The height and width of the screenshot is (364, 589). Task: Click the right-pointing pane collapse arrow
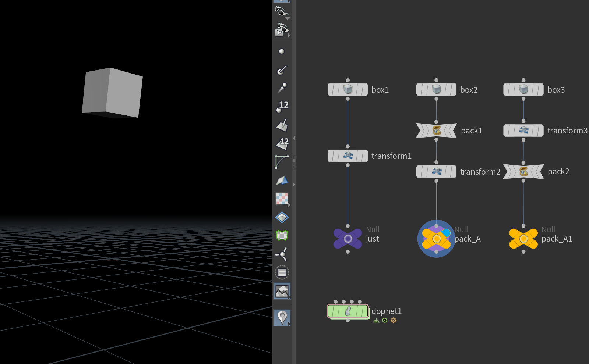pyautogui.click(x=294, y=184)
